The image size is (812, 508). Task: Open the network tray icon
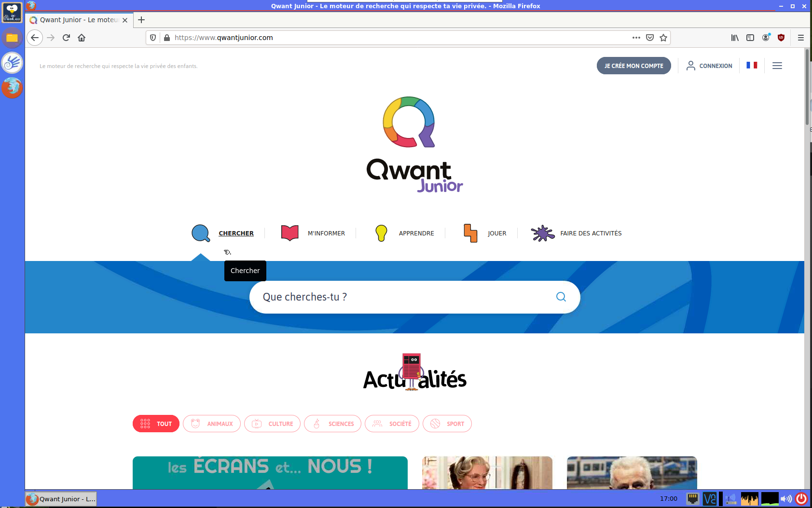[693, 499]
